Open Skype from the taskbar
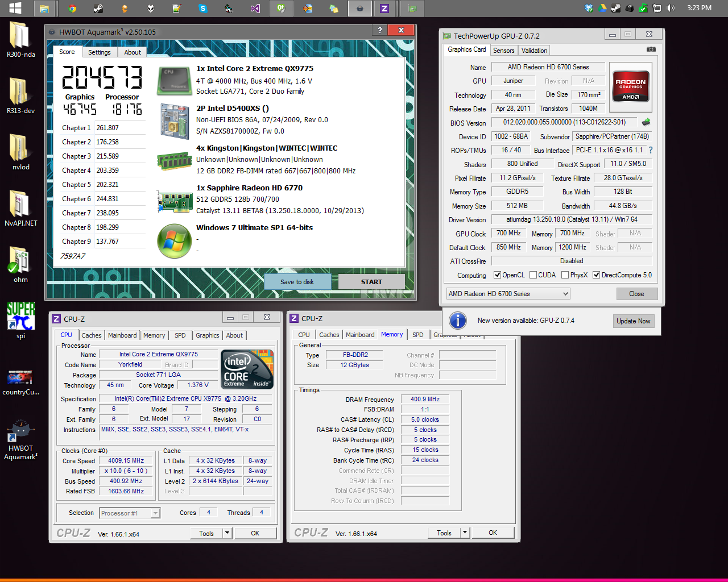This screenshot has height=582, width=728. 202,8
